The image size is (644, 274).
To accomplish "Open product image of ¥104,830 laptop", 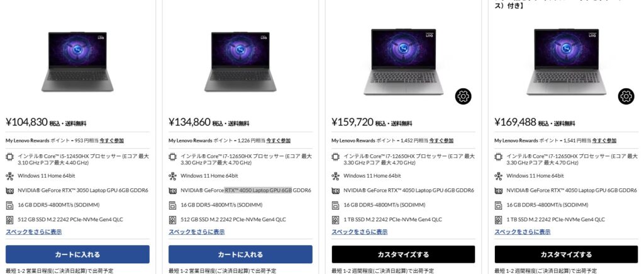I will pos(77,62).
